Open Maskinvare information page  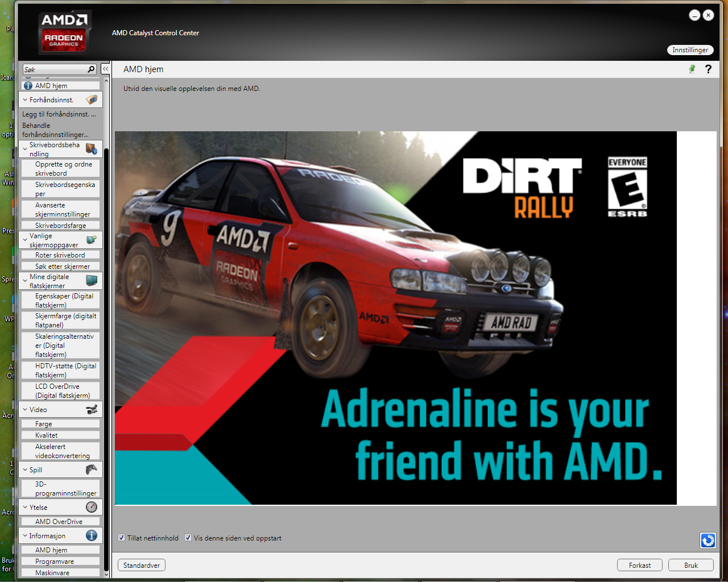(x=60, y=573)
